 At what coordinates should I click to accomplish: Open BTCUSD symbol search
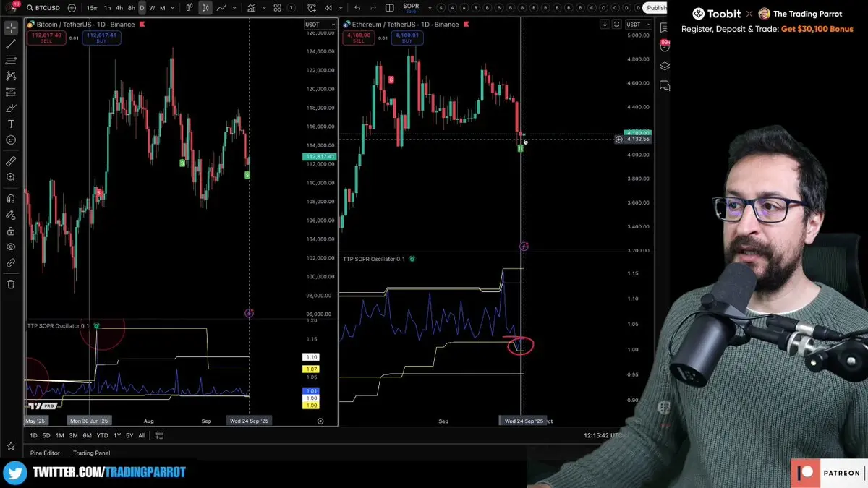tap(43, 8)
